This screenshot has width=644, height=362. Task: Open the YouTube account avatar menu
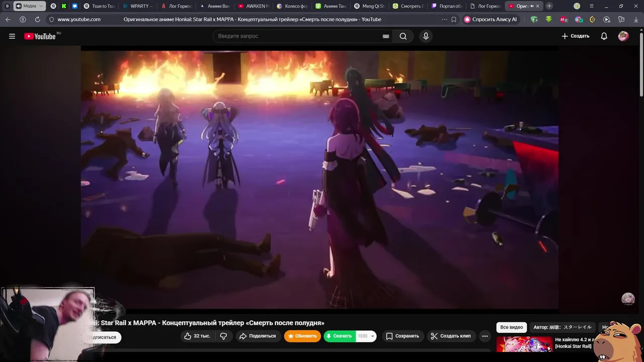coord(623,36)
